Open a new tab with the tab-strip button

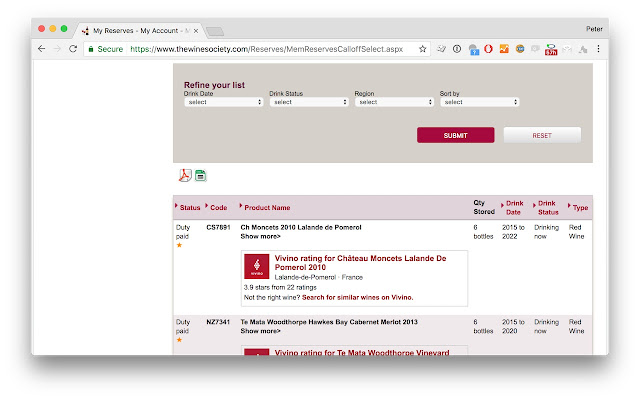tap(215, 31)
